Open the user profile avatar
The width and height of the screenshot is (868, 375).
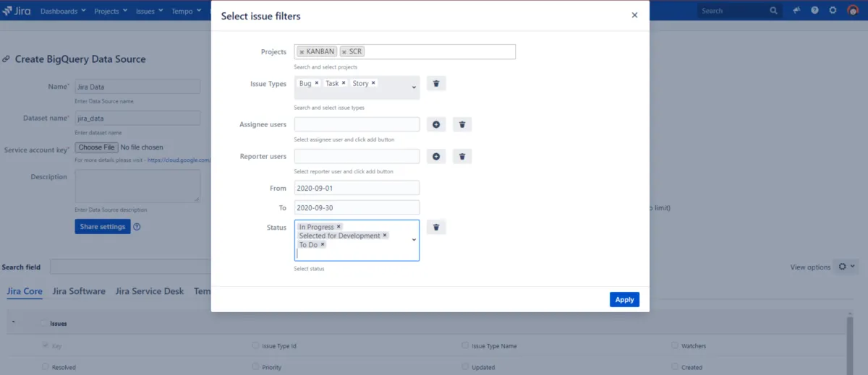(x=853, y=11)
